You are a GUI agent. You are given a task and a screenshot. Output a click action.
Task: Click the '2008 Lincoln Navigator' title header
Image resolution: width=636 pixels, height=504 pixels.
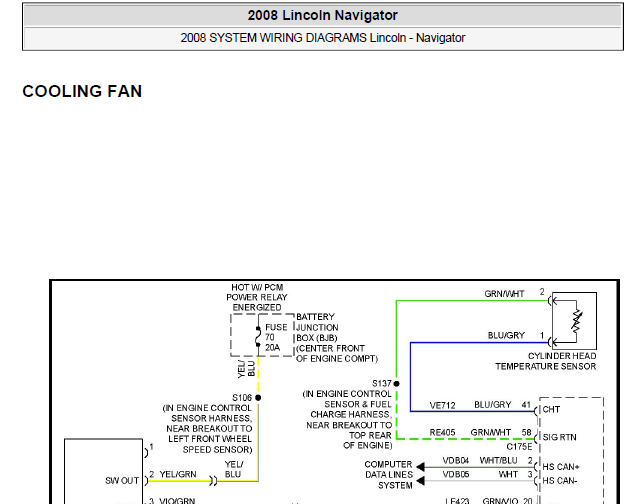[x=322, y=15]
